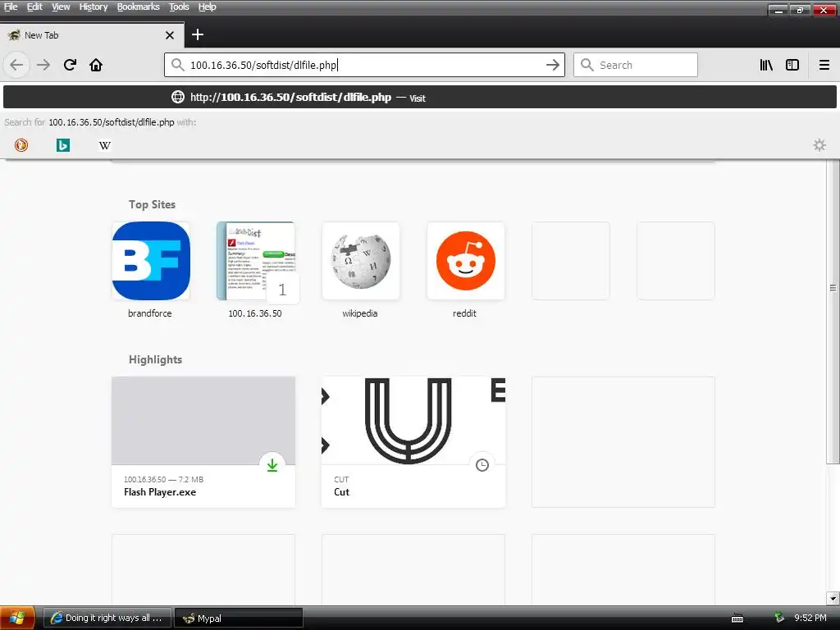Screen dimensions: 840x630
Task: Click the green download icon on Flash Player.exe
Action: coord(272,465)
